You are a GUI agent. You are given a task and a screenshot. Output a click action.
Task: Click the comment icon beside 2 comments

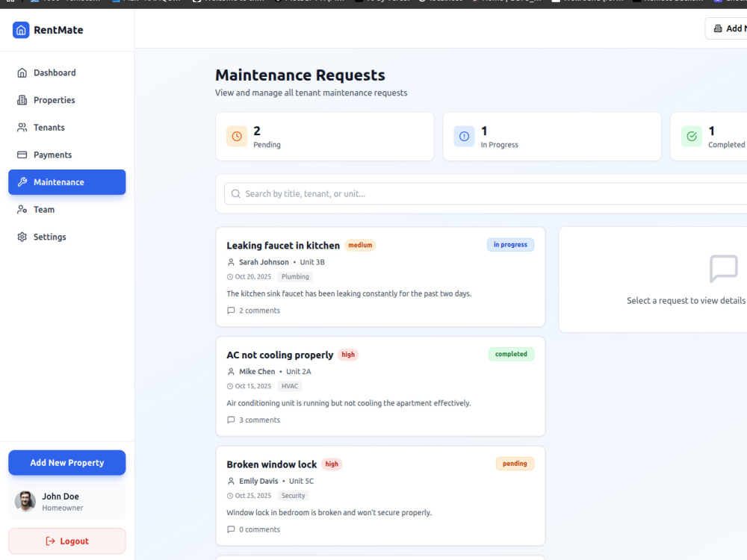coord(231,311)
